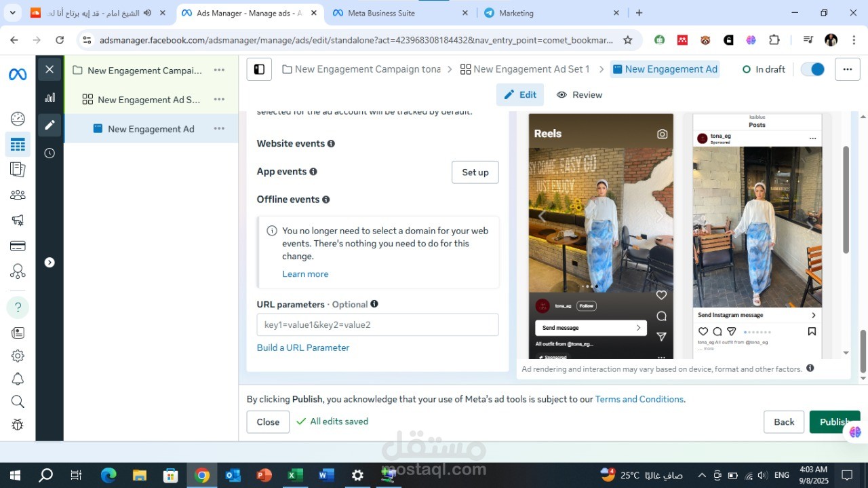
Task: Open Build a URL Parameter link
Action: (x=303, y=348)
